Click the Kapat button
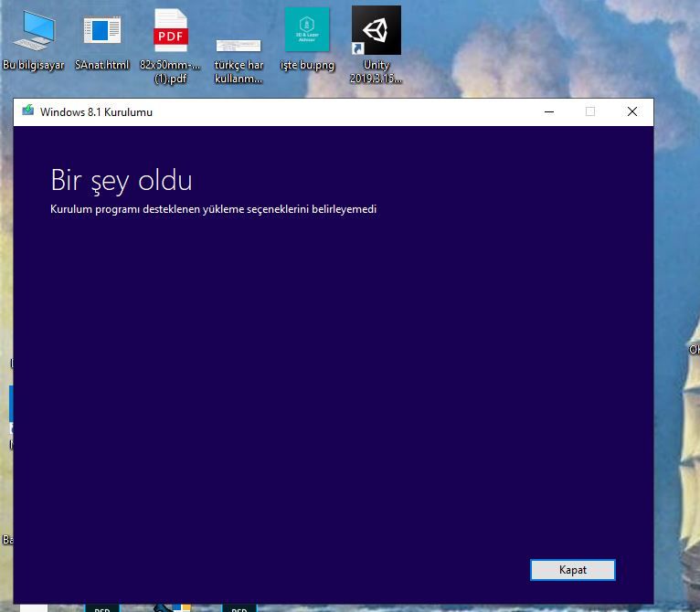Viewport: 700px width, 612px height. (x=572, y=570)
